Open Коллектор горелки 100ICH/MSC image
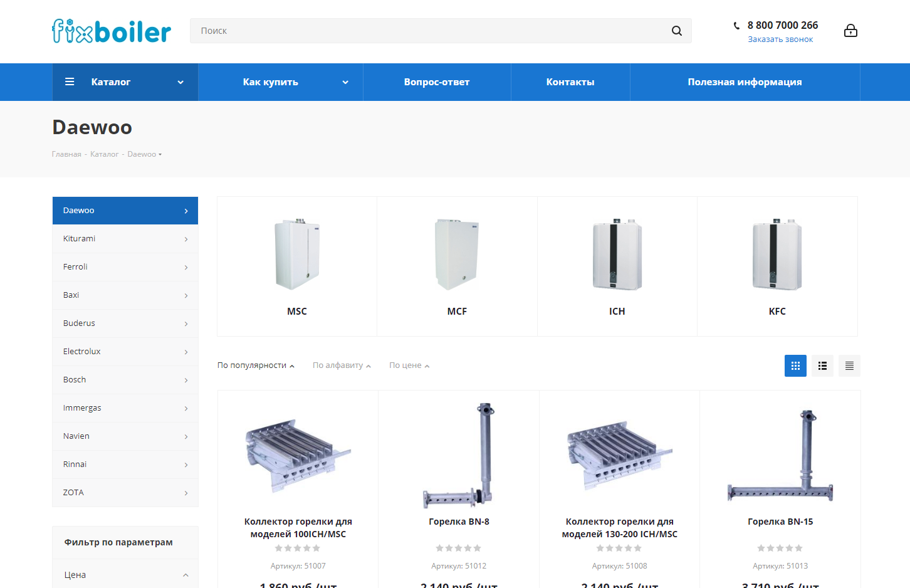Screen dimensions: 910x588 tap(298, 456)
